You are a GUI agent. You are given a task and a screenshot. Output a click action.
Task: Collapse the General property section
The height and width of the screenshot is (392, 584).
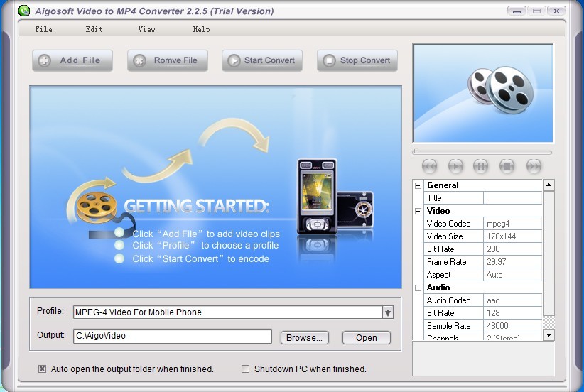click(418, 185)
